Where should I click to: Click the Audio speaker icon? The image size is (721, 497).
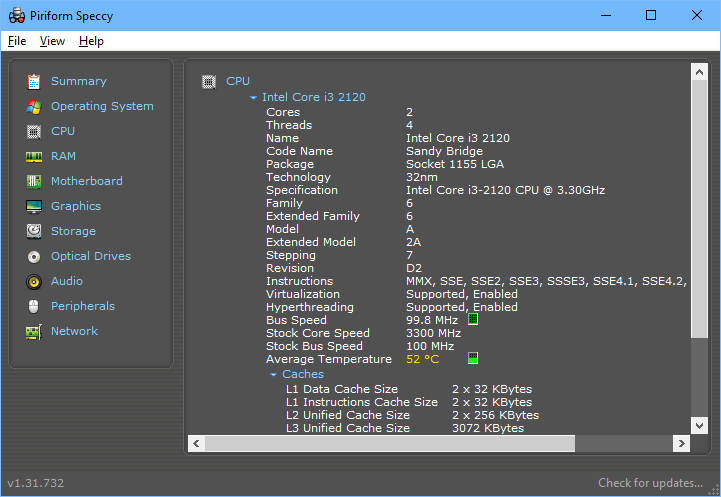tap(34, 281)
